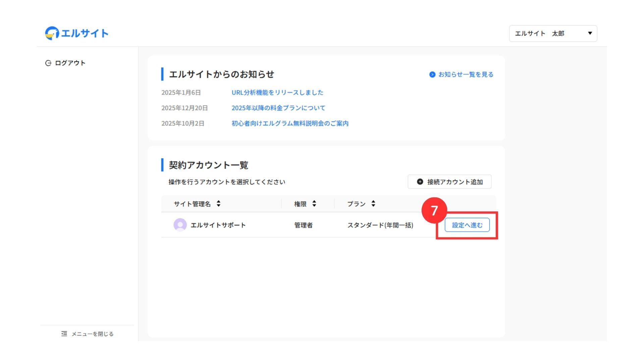Sort by プラン column arrows
The width and height of the screenshot is (644, 362).
[373, 204]
